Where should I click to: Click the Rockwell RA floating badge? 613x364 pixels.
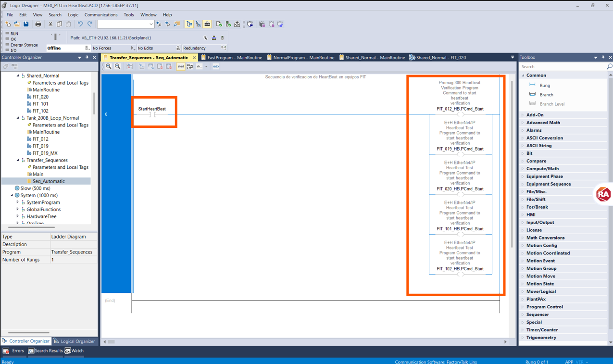pos(603,194)
